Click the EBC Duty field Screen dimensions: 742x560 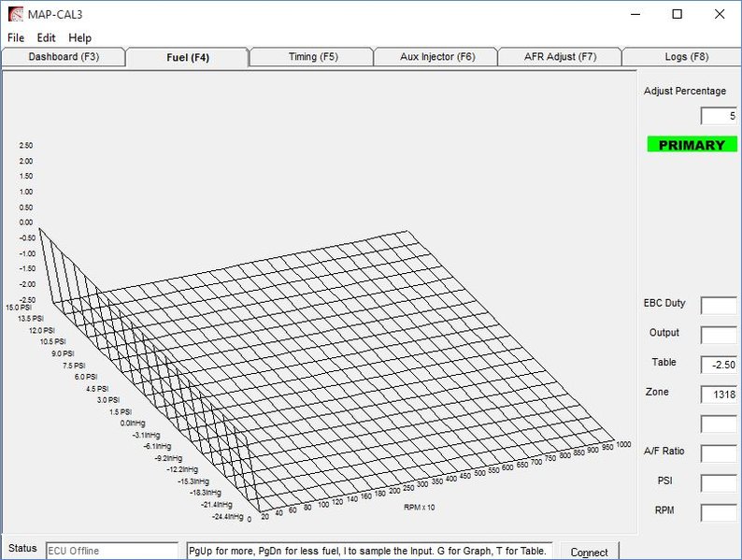(719, 306)
